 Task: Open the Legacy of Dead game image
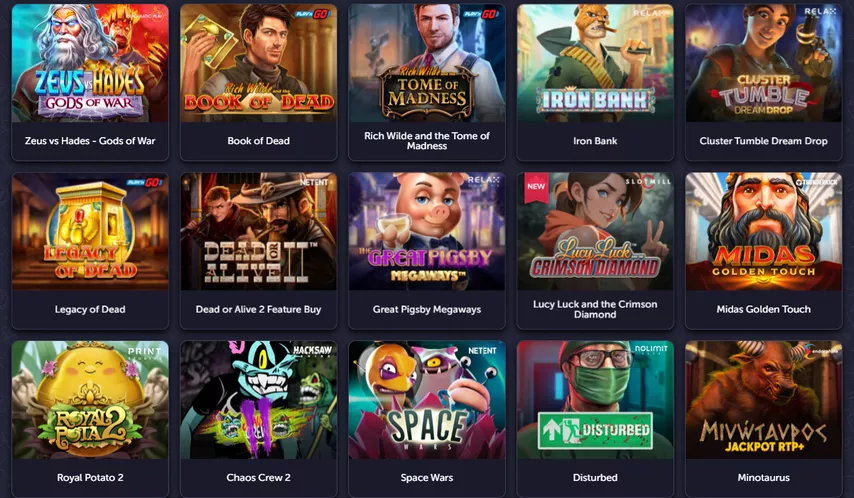[x=90, y=231]
